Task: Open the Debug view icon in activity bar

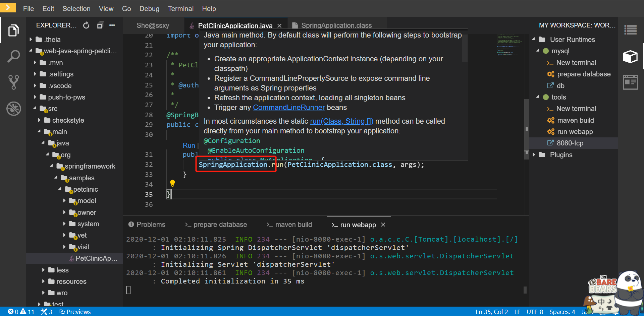Action: click(x=13, y=109)
